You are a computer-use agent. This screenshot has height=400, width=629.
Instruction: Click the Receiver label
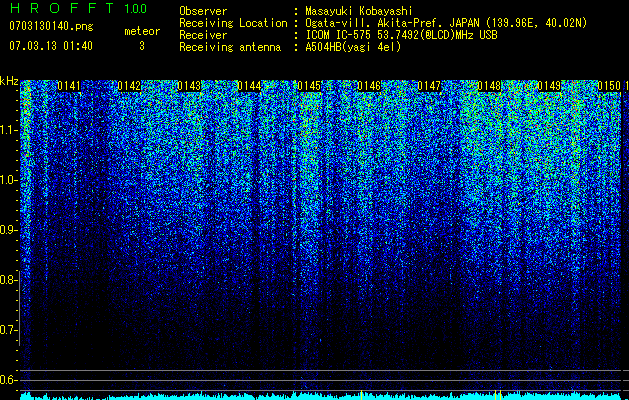coord(203,35)
